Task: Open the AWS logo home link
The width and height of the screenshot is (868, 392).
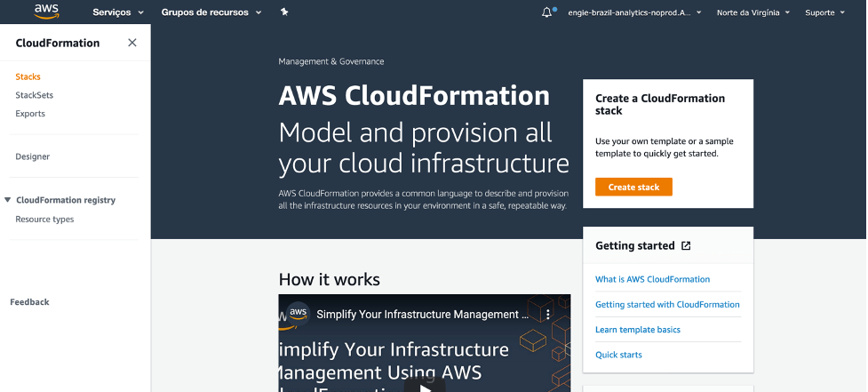Action: pyautogui.click(x=46, y=12)
